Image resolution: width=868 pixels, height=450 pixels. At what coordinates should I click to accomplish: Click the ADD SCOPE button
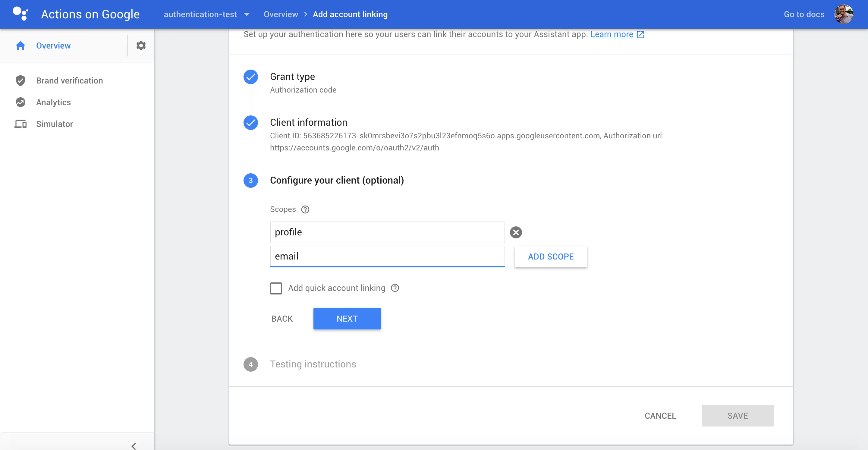point(551,256)
